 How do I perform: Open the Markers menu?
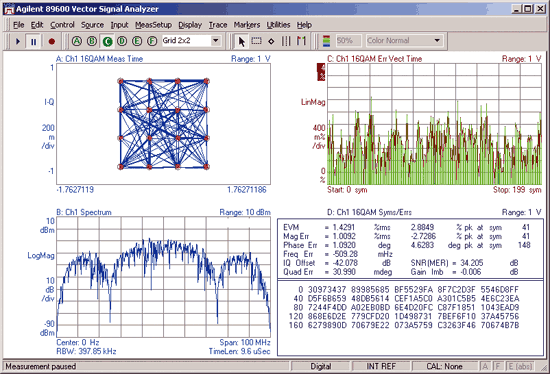[x=247, y=25]
